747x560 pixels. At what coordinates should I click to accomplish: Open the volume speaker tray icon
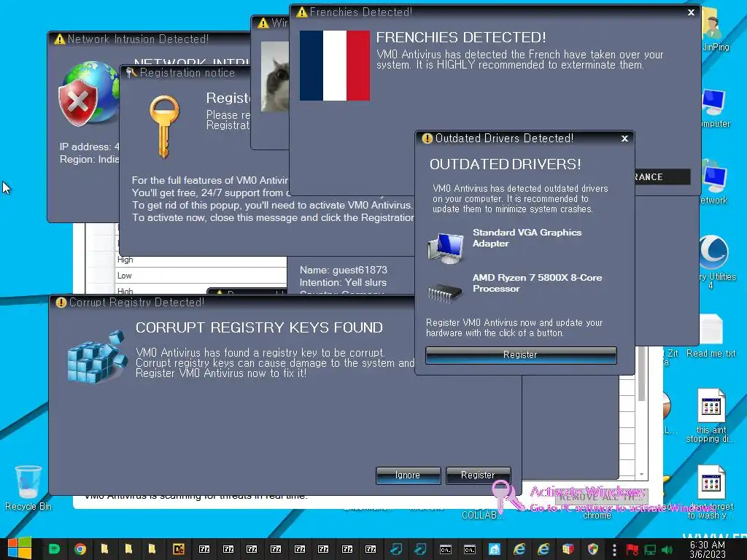pos(667,550)
